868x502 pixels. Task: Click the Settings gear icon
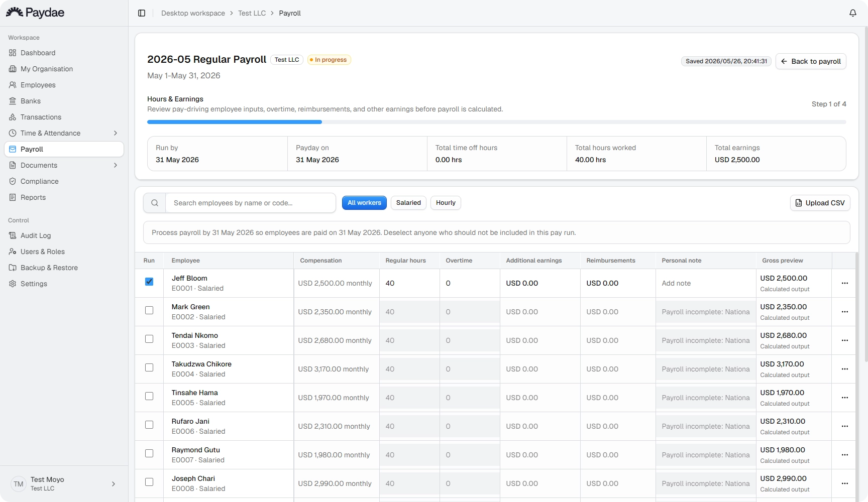[13, 284]
